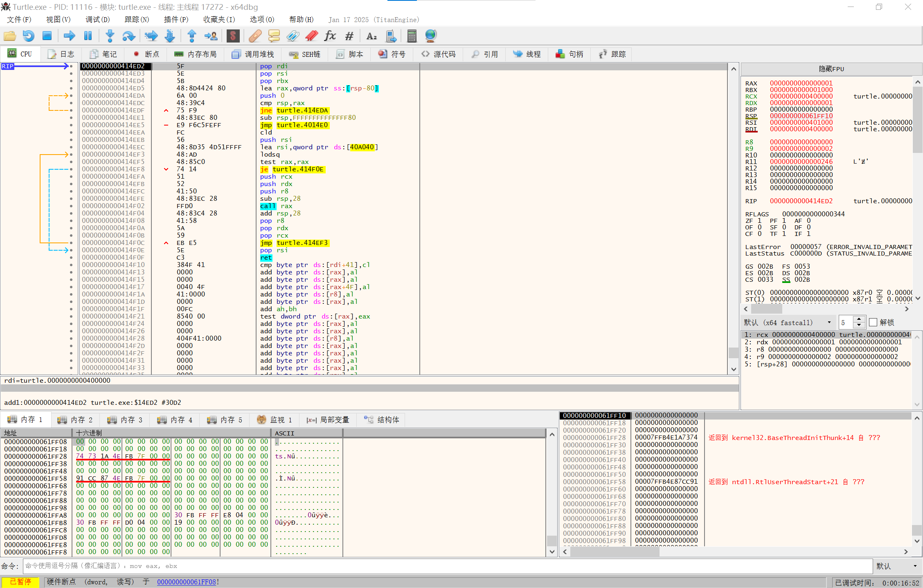Execute till return with the up-arrow icon
The width and height of the screenshot is (923, 588).
click(192, 36)
